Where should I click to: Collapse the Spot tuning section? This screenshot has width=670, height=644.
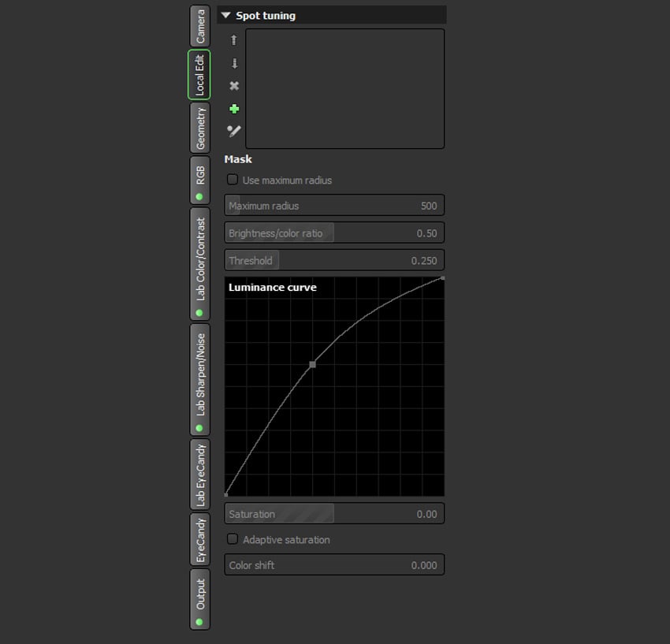(226, 16)
